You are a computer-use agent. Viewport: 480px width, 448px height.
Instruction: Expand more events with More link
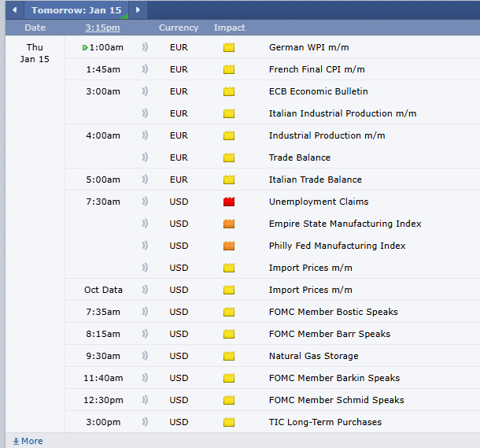pos(28,441)
